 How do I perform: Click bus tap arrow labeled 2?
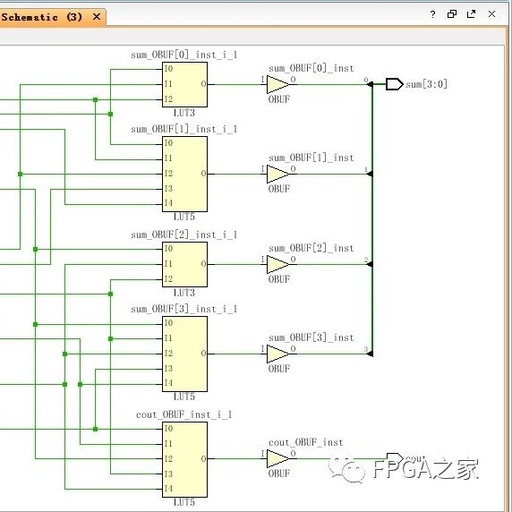369,264
